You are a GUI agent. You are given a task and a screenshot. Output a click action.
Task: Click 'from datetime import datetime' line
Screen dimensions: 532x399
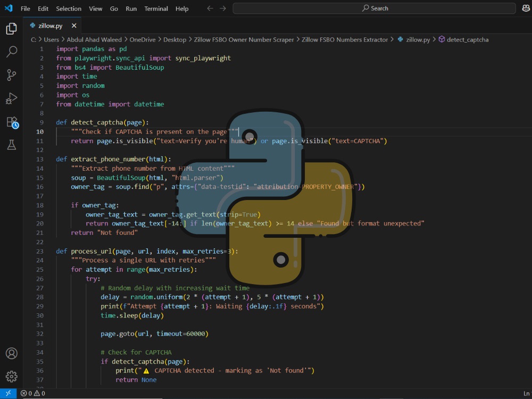(x=110, y=104)
